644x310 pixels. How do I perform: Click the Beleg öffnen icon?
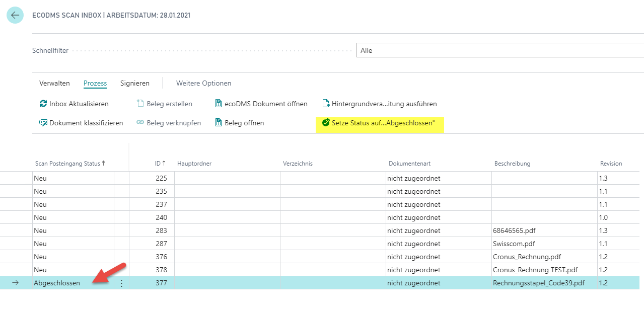pos(219,123)
